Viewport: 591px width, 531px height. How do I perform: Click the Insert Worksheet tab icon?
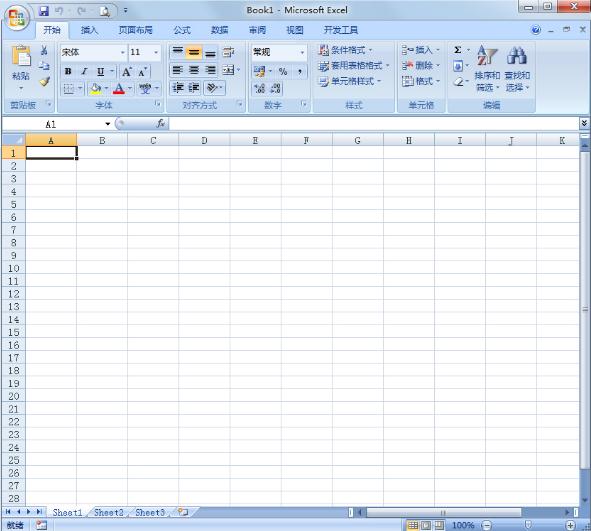[183, 512]
